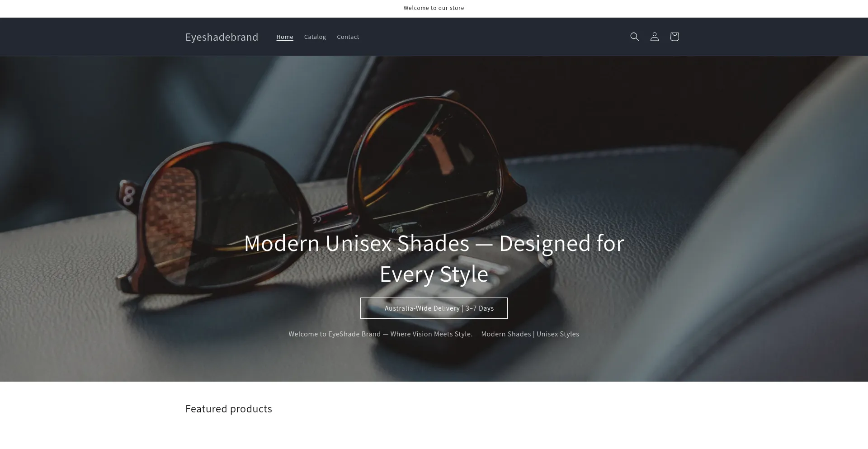Click the Eyeshadebrand store logo text
Viewport: 868px width, 449px height.
pyautogui.click(x=222, y=37)
